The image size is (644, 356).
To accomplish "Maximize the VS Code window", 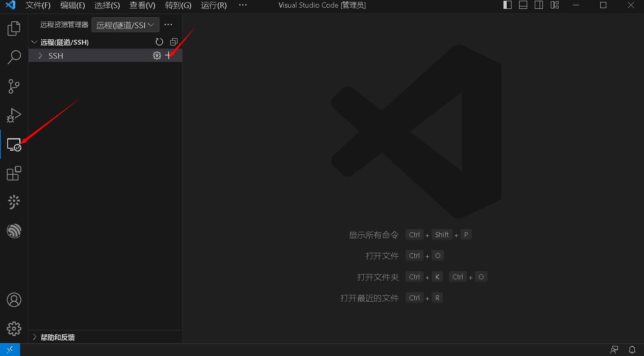I will coord(603,5).
